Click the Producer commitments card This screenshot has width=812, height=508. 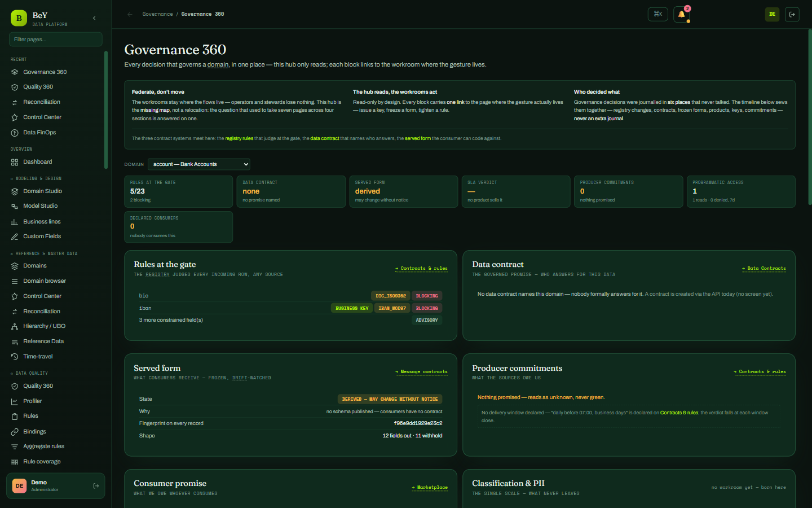[x=629, y=192]
